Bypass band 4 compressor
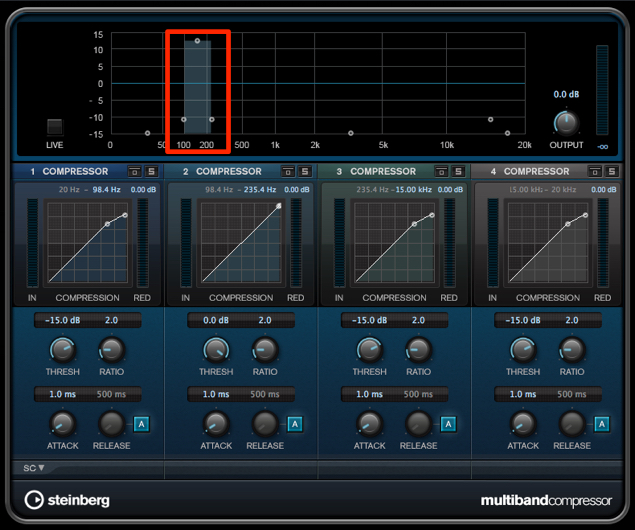This screenshot has height=530, width=635. (595, 172)
